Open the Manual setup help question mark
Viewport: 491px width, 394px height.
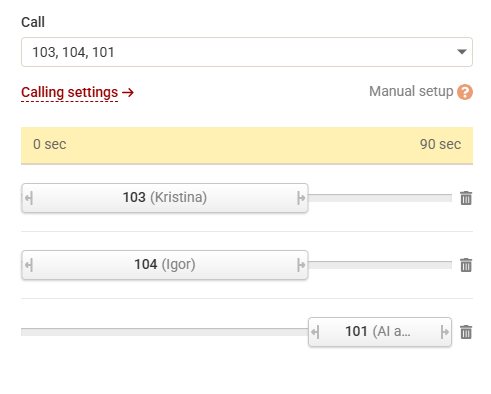[x=465, y=92]
